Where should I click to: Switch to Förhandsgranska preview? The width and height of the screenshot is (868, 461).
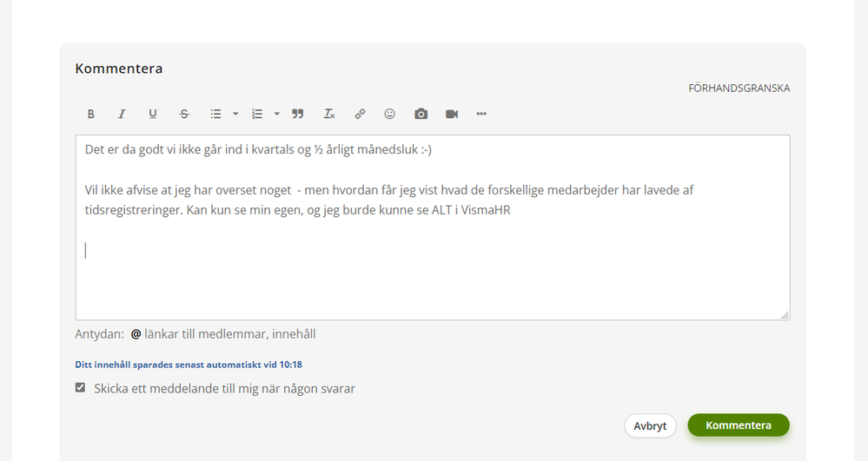(x=739, y=88)
